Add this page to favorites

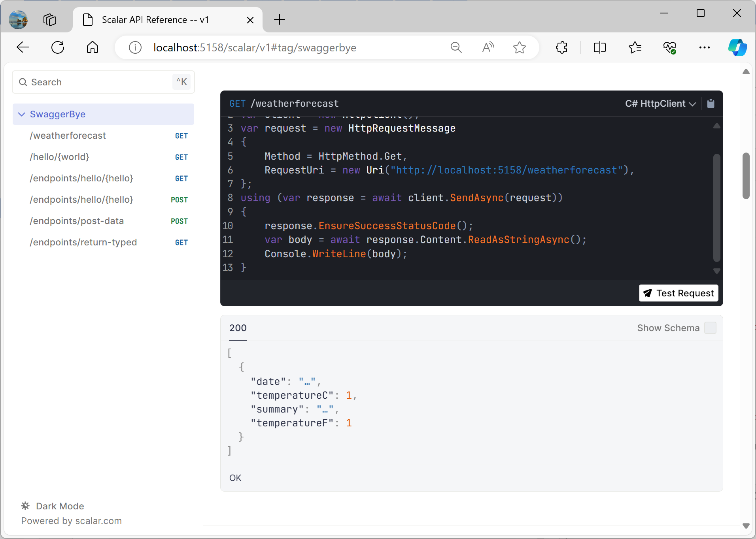[x=519, y=48]
